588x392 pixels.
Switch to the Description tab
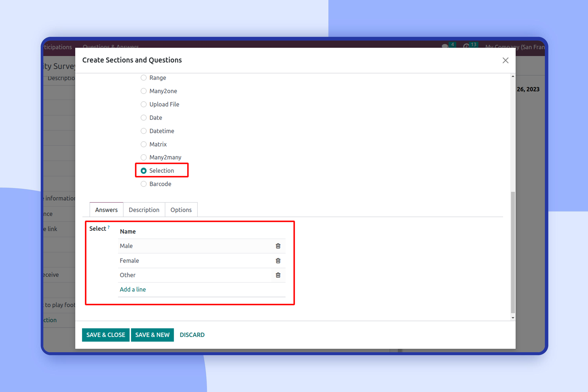pos(144,210)
